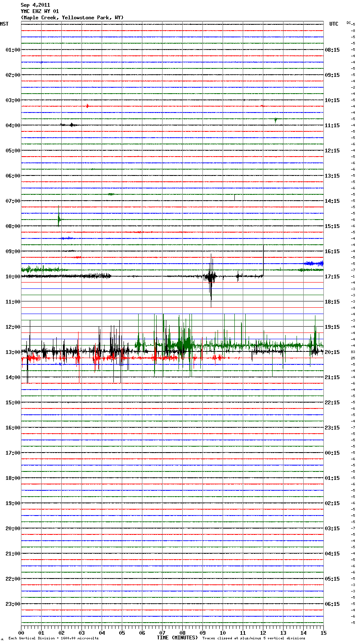Click the "Each Vertical Division = 1600.00 microvolts" note
The image size is (357, 644).
(53, 639)
